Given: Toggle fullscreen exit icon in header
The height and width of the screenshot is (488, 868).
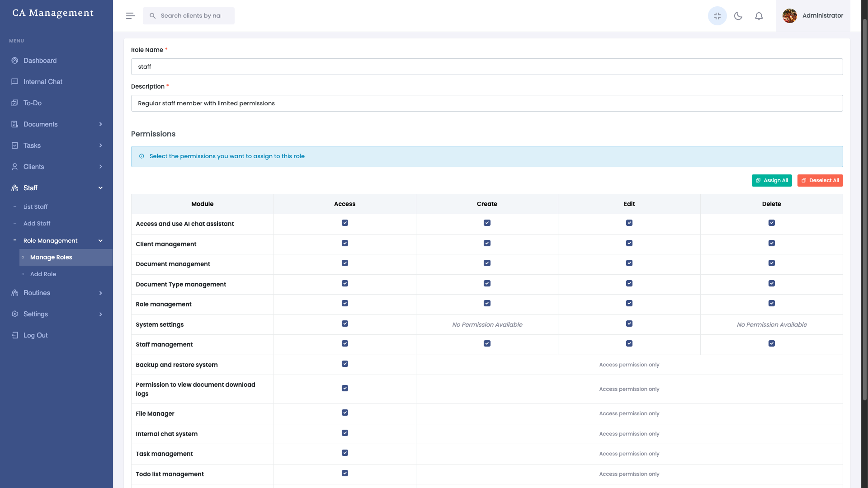Looking at the screenshot, I should 717,16.
